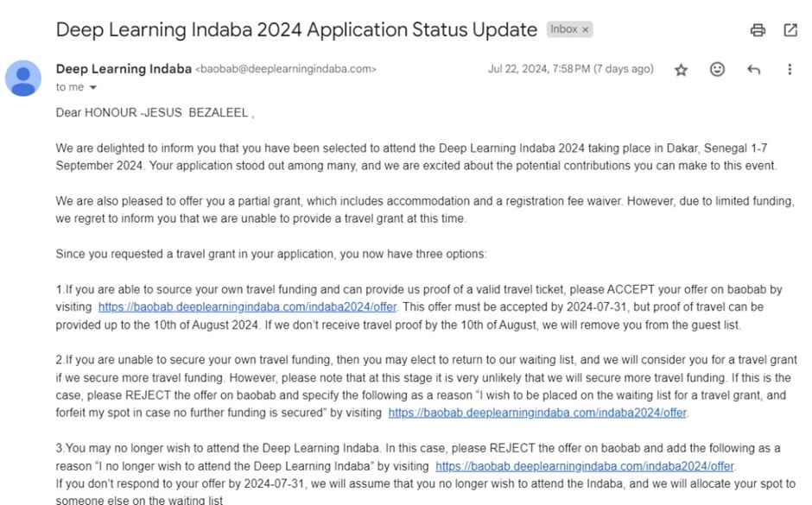Screen dimensions: 812x505
Task: Star this Deep Learning Indaba email
Action: pyautogui.click(x=681, y=70)
